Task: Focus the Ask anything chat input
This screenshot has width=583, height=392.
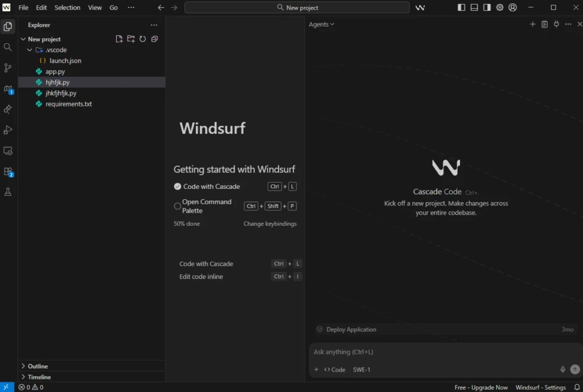Action: click(x=445, y=352)
